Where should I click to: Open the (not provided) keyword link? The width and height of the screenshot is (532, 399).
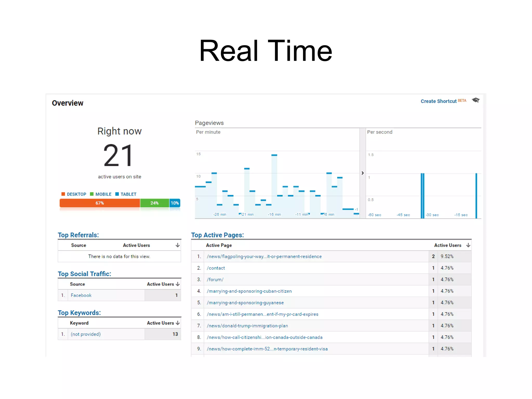[86, 334]
